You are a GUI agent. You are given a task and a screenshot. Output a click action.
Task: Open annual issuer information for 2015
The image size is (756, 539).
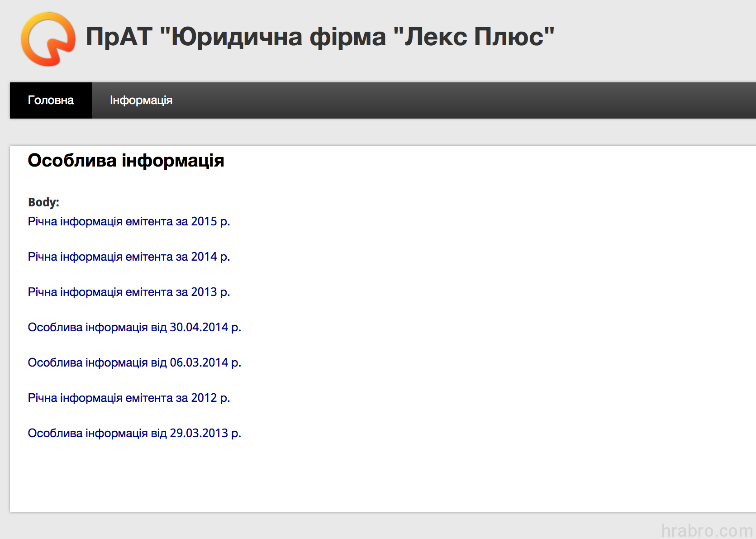(128, 221)
